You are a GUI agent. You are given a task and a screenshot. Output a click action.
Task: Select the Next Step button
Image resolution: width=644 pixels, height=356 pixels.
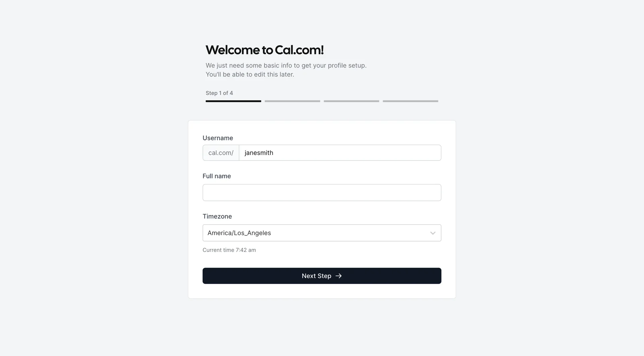(322, 276)
